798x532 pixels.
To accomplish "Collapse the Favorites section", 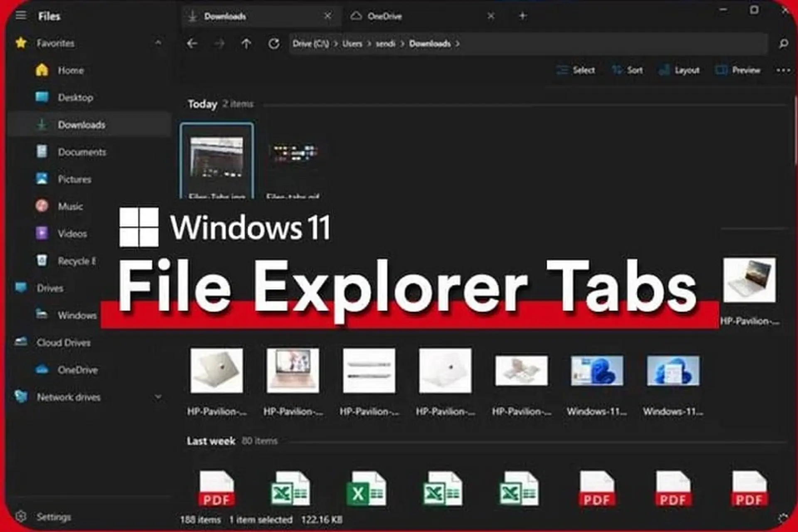I will coord(158,43).
